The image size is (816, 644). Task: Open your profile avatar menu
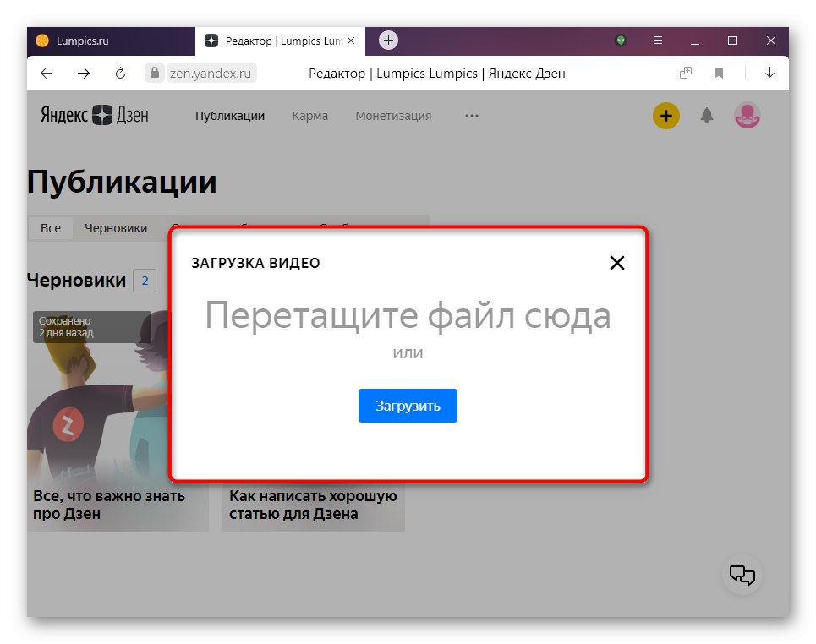tap(747, 116)
